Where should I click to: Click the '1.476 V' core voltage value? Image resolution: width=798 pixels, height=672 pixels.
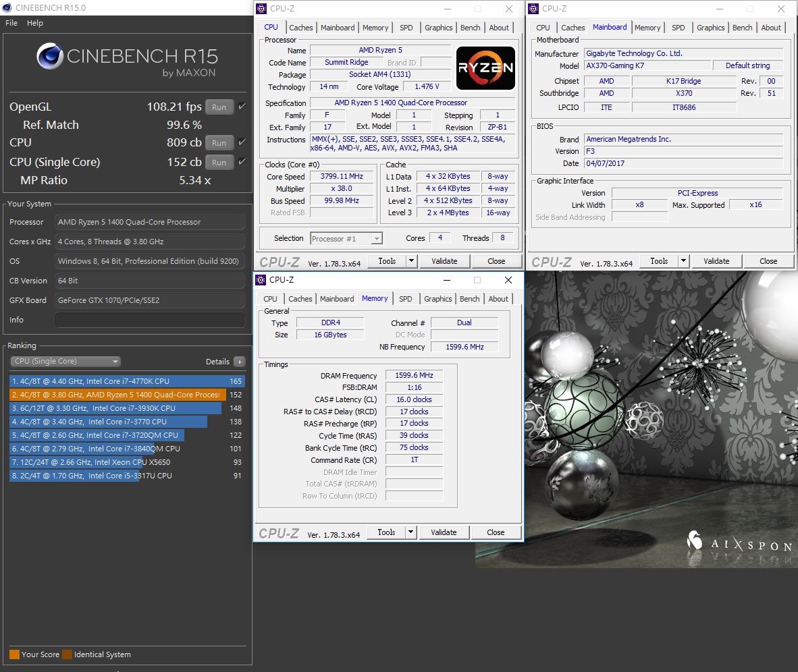(x=427, y=86)
